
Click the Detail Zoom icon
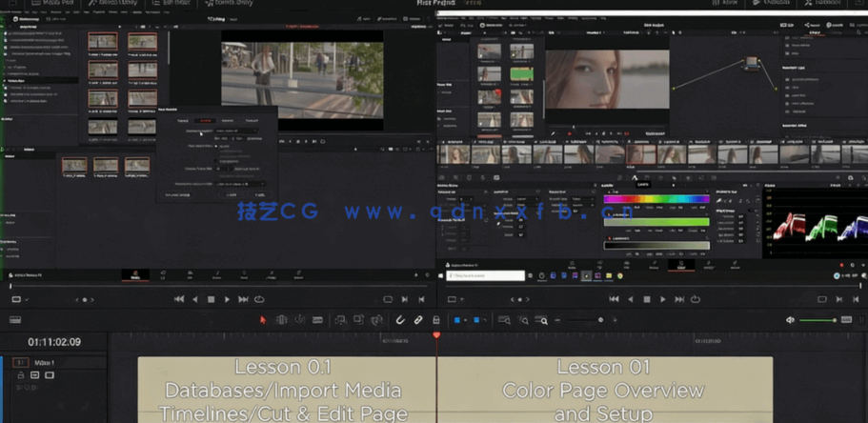pyautogui.click(x=523, y=320)
